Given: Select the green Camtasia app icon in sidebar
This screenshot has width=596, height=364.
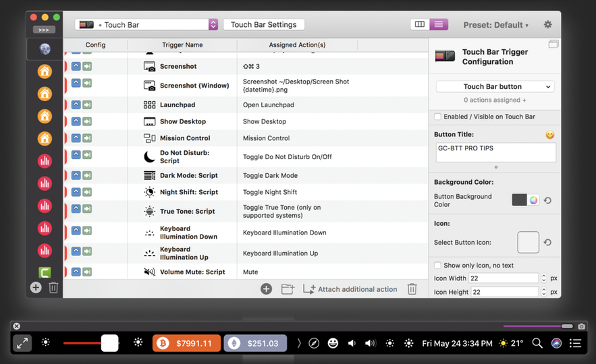Looking at the screenshot, I should pyautogui.click(x=45, y=272).
